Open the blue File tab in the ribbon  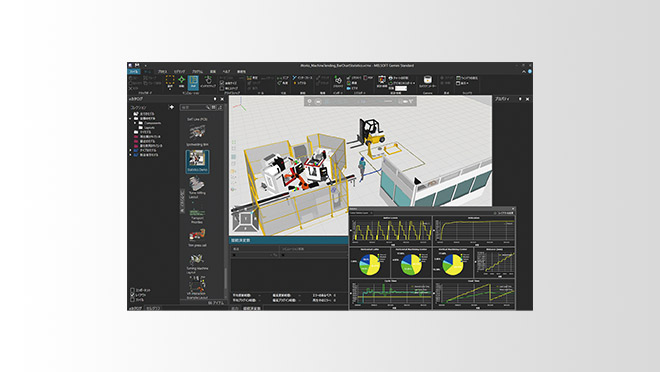tap(134, 72)
